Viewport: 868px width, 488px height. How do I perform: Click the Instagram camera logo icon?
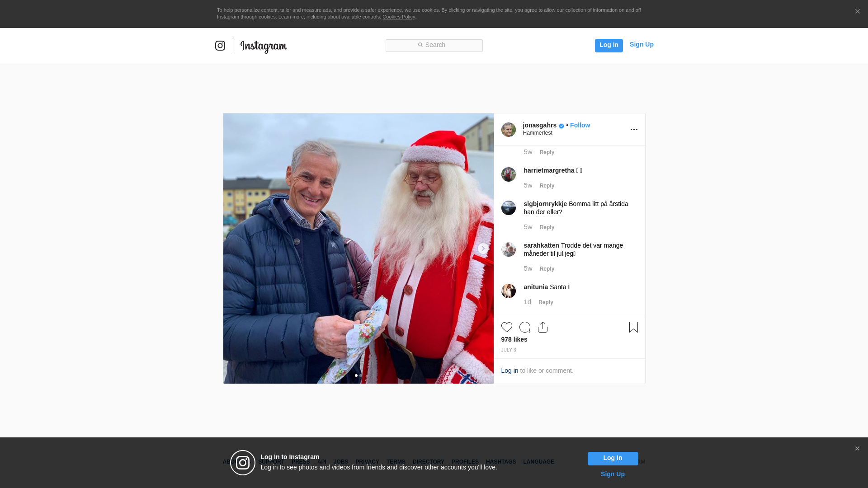[x=220, y=46]
